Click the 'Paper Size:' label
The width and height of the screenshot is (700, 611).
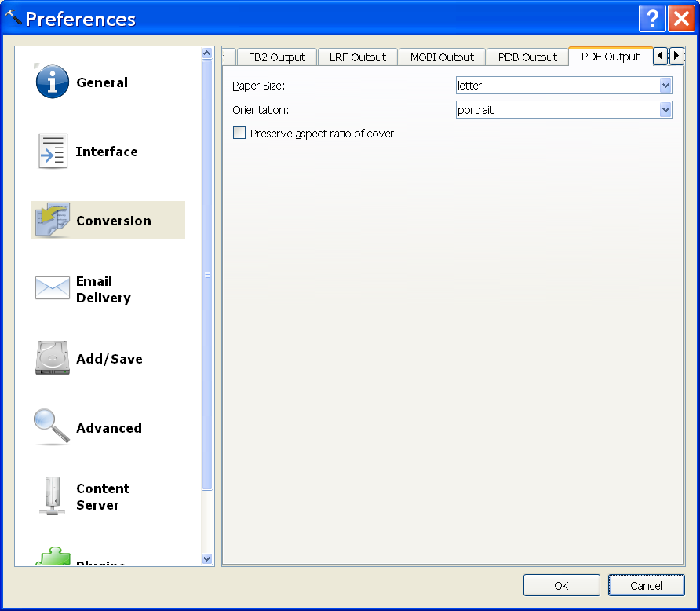coord(258,86)
